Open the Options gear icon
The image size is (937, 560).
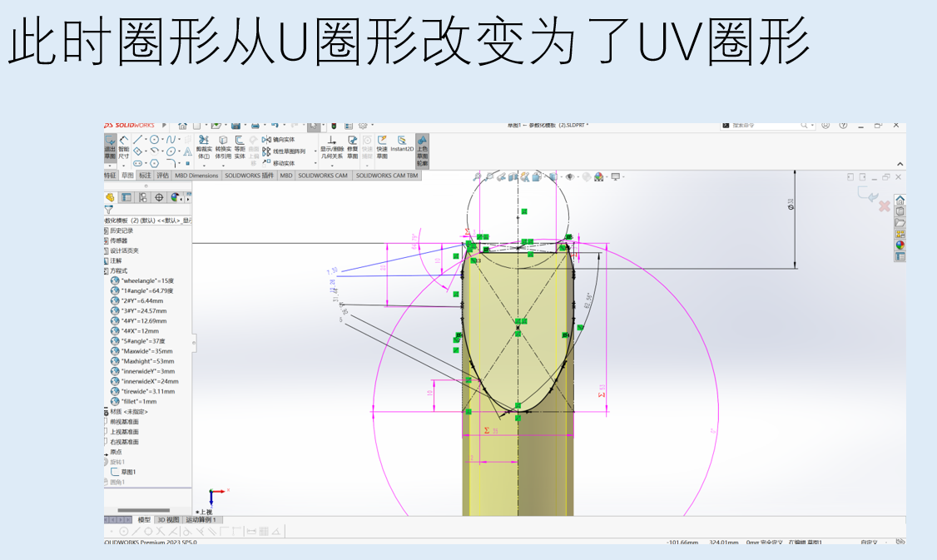point(363,126)
